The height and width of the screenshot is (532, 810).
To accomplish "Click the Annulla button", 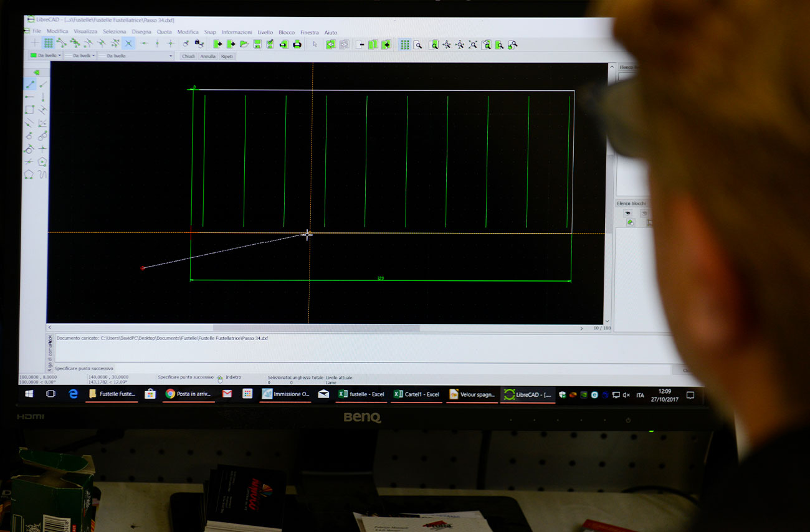I will point(207,56).
